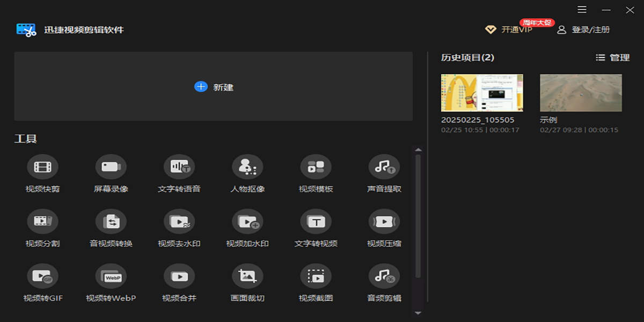The image size is (644, 322).
Task: Open the 视频模板 templates tool
Action: [316, 167]
